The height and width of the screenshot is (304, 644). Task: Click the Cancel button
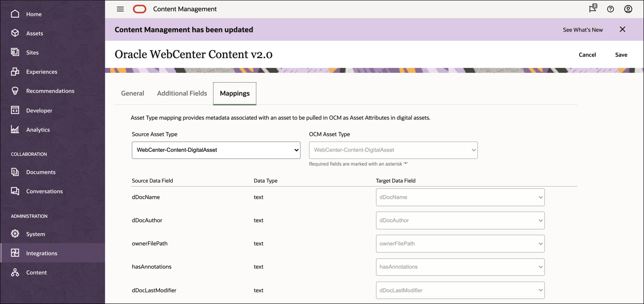(587, 55)
